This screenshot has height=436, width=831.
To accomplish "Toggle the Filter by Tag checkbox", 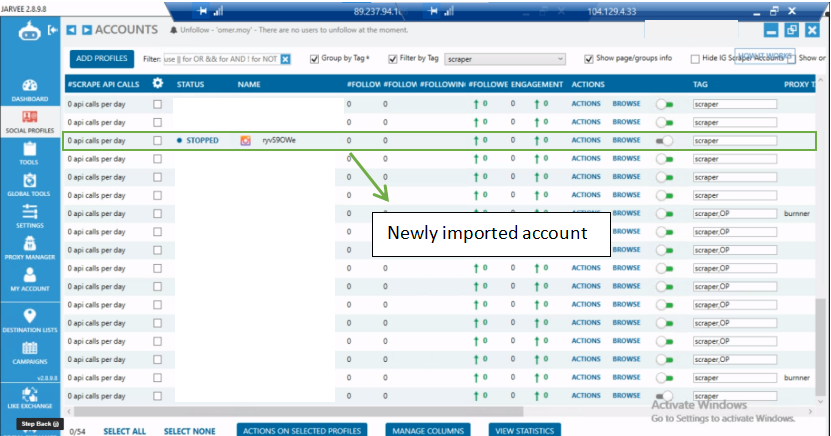I will tap(393, 59).
